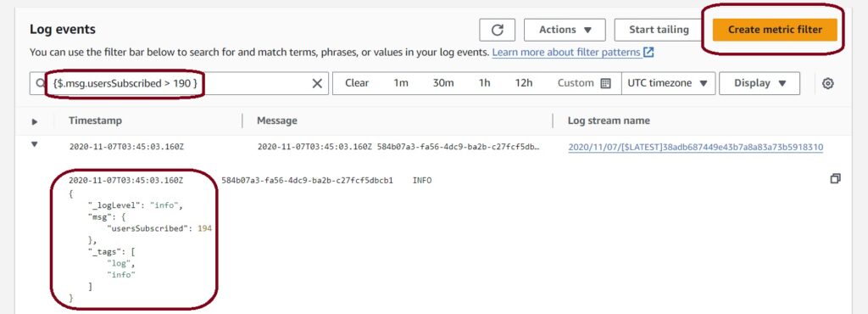Refresh the log events list
Viewport: 868px width, 314px height.
pos(497,30)
